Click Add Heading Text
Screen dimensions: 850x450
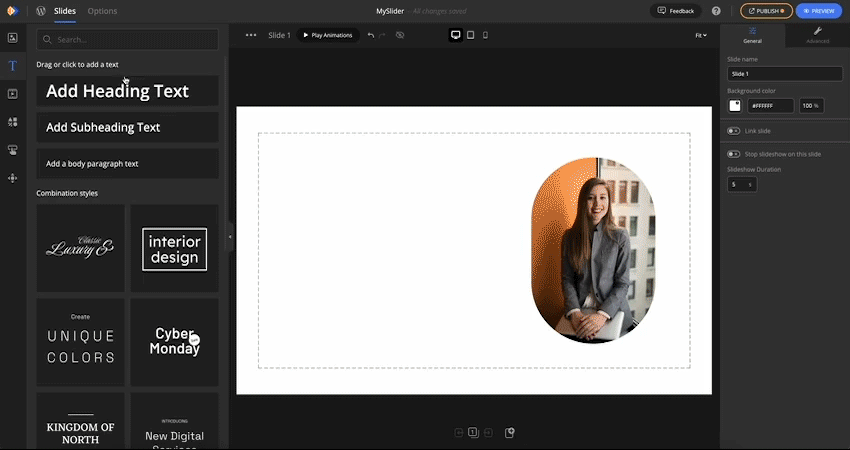coord(127,91)
